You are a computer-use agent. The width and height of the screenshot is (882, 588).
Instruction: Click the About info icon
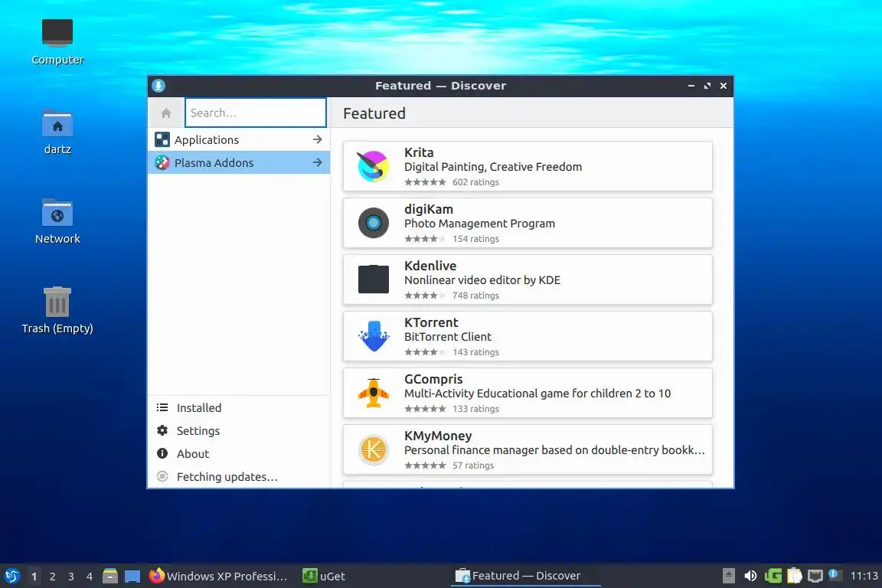(x=162, y=453)
